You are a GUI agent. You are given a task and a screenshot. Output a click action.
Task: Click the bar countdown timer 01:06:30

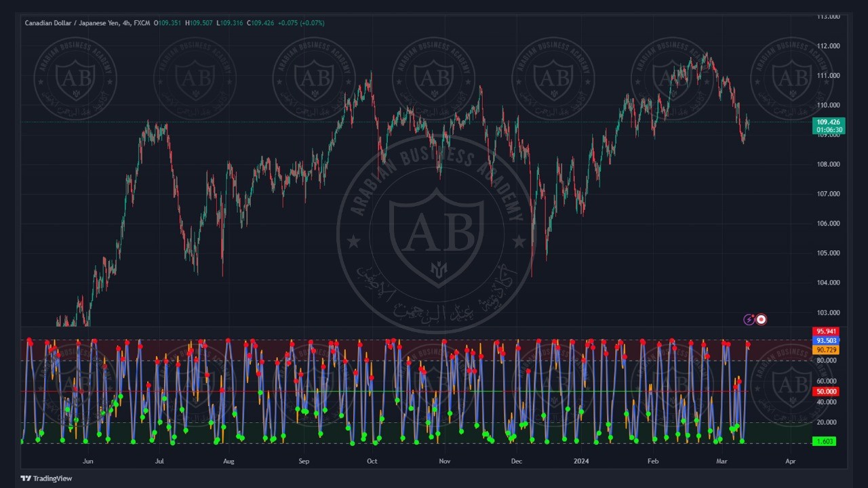(828, 130)
